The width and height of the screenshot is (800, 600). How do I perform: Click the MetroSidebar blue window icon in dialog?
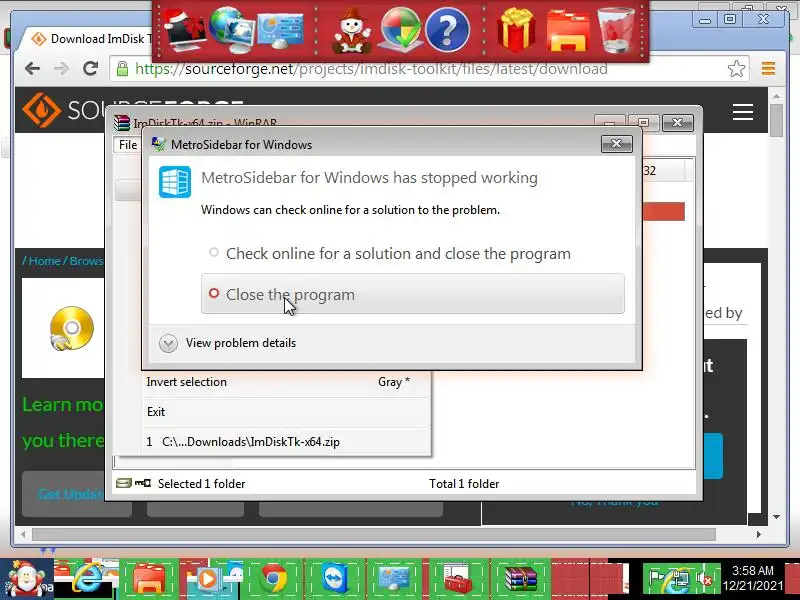(x=174, y=182)
